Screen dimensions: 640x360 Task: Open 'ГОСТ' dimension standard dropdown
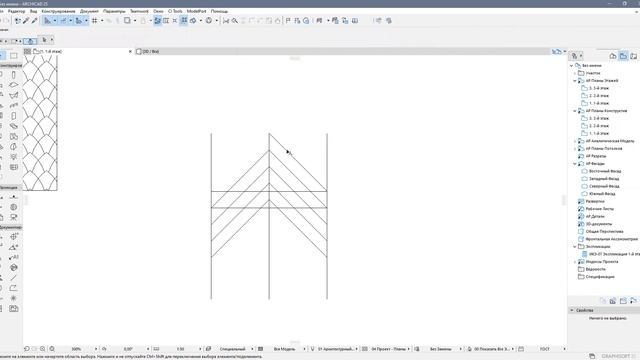545,349
